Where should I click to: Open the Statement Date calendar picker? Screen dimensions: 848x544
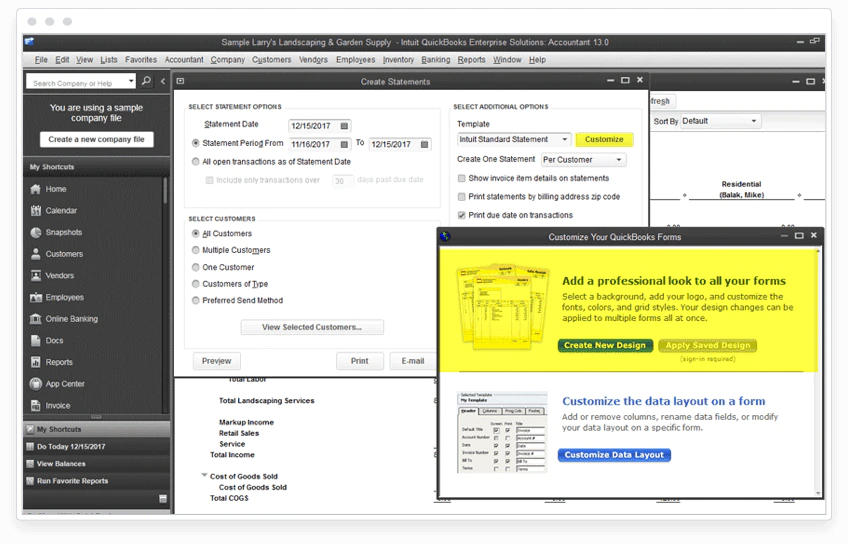click(x=344, y=126)
